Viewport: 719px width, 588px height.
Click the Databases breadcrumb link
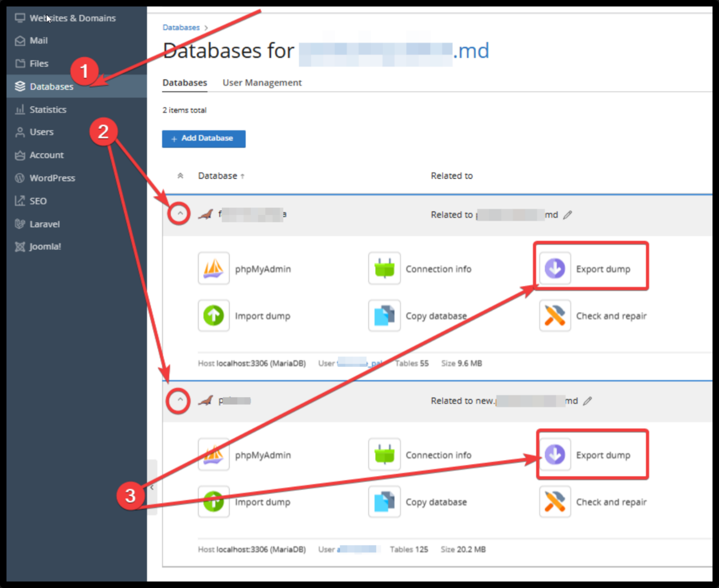pyautogui.click(x=181, y=28)
